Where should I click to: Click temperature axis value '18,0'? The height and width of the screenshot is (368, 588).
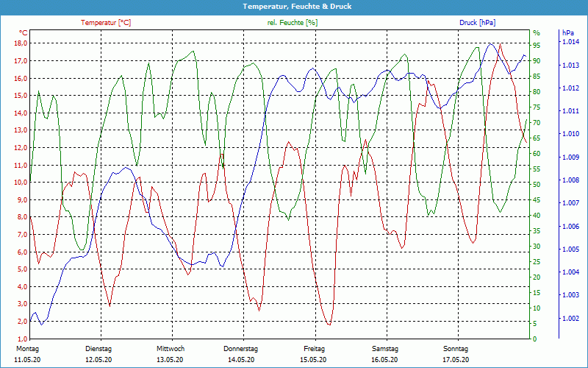coord(21,43)
